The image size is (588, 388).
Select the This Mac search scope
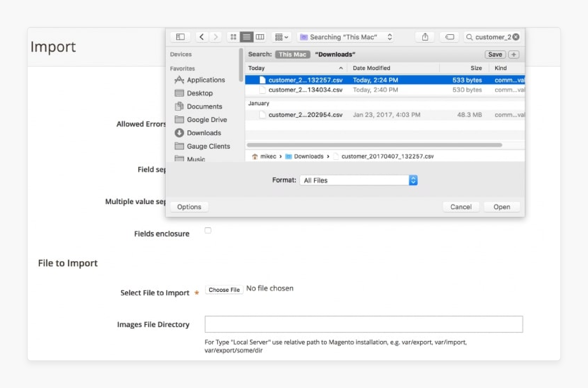(x=292, y=54)
